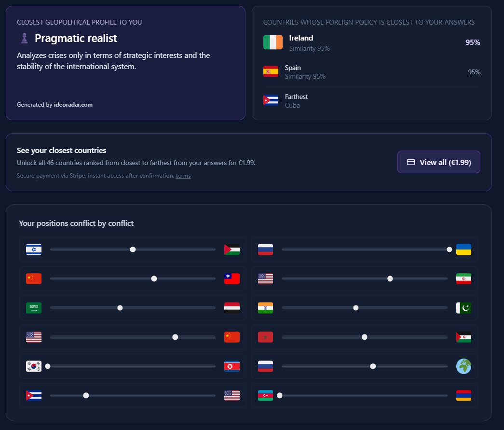Click the India–Pakistan slider handle
The width and height of the screenshot is (504, 430).
click(356, 308)
